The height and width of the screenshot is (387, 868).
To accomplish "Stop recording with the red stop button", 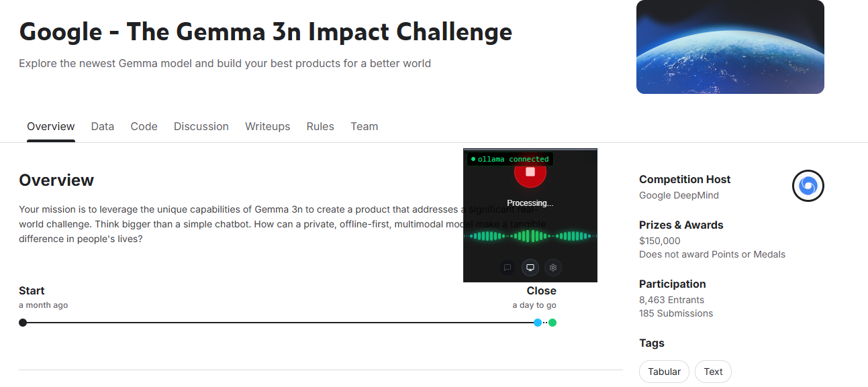I will click(530, 172).
